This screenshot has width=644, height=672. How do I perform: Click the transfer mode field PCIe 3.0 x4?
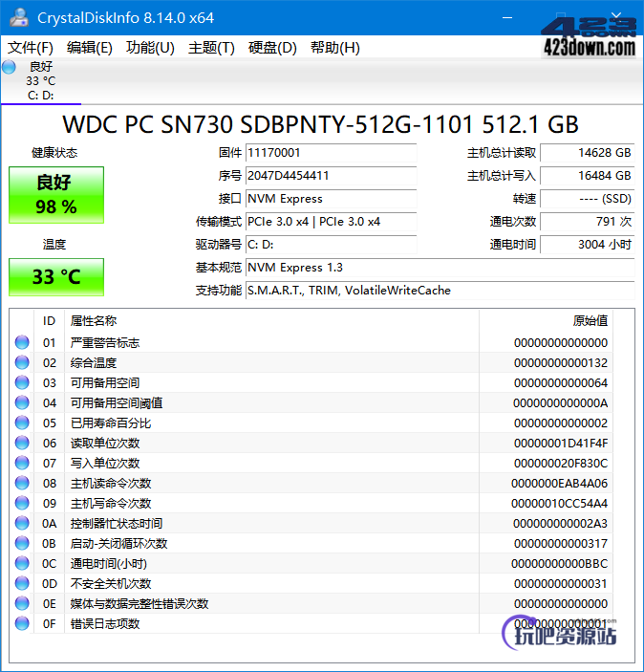pos(331,222)
